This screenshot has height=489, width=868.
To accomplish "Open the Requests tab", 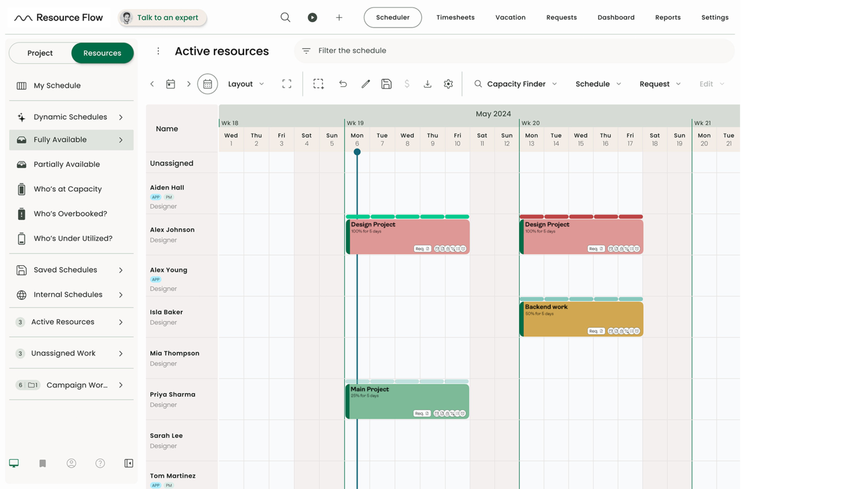I will tap(561, 18).
